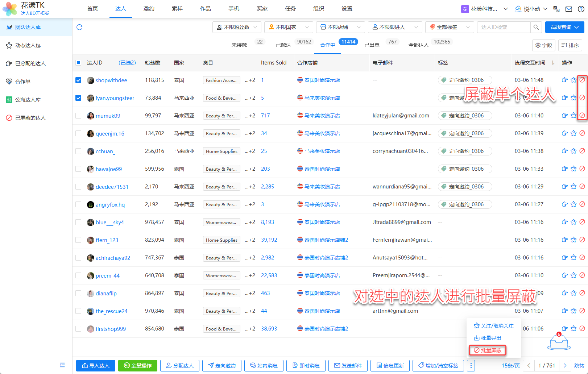Open the mail envelope icon in header
The height and width of the screenshot is (374, 588).
click(x=569, y=9)
